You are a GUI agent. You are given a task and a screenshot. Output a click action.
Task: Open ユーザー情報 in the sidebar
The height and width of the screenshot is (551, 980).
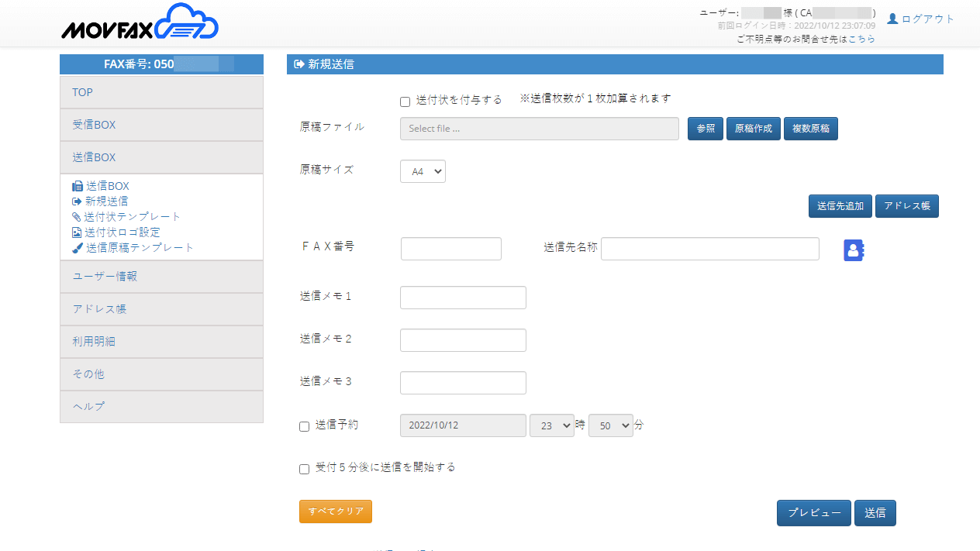[161, 276]
